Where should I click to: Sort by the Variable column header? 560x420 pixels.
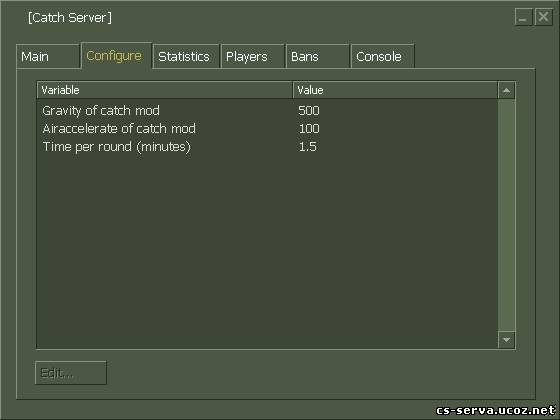[165, 90]
